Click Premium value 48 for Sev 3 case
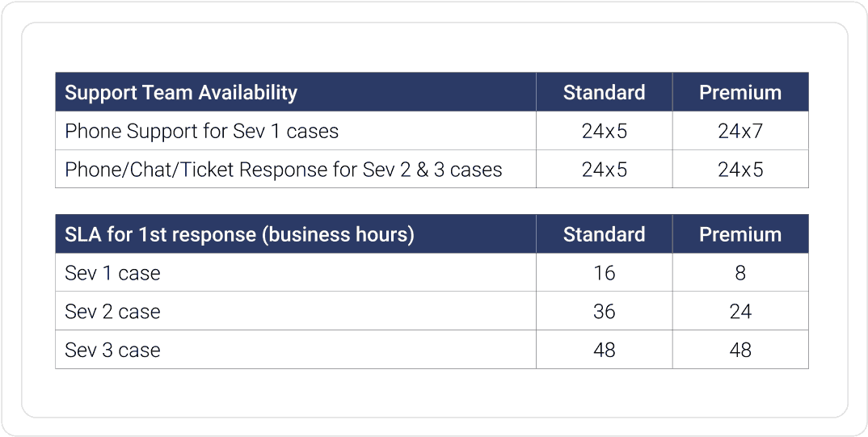 point(740,350)
